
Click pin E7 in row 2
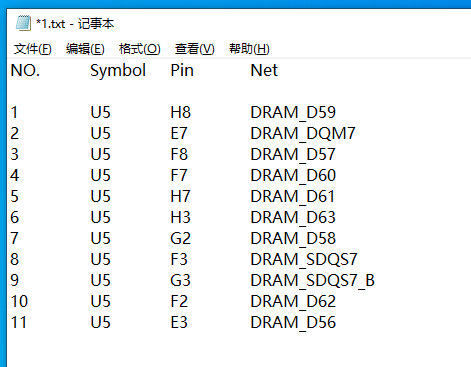pyautogui.click(x=179, y=133)
